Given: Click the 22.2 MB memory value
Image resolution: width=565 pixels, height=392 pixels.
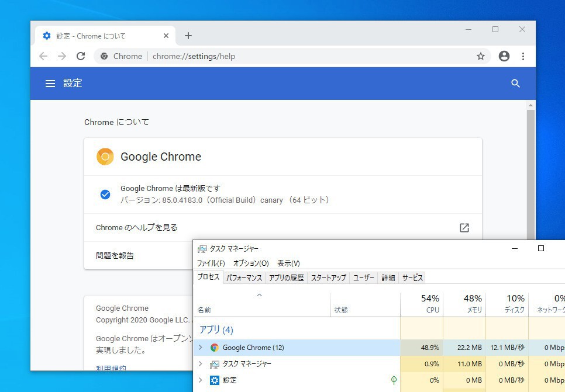Looking at the screenshot, I should [470, 348].
